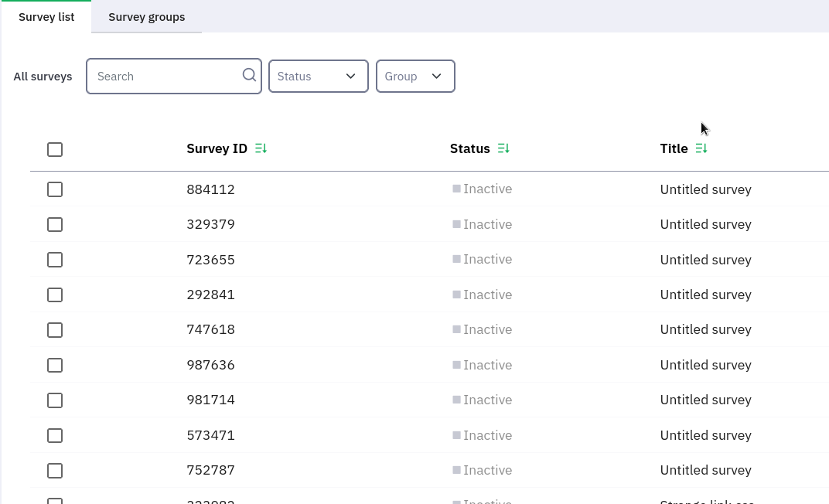Screen dimensions: 829x504
Task: Click the Group dropdown chevron arrow
Action: (436, 76)
